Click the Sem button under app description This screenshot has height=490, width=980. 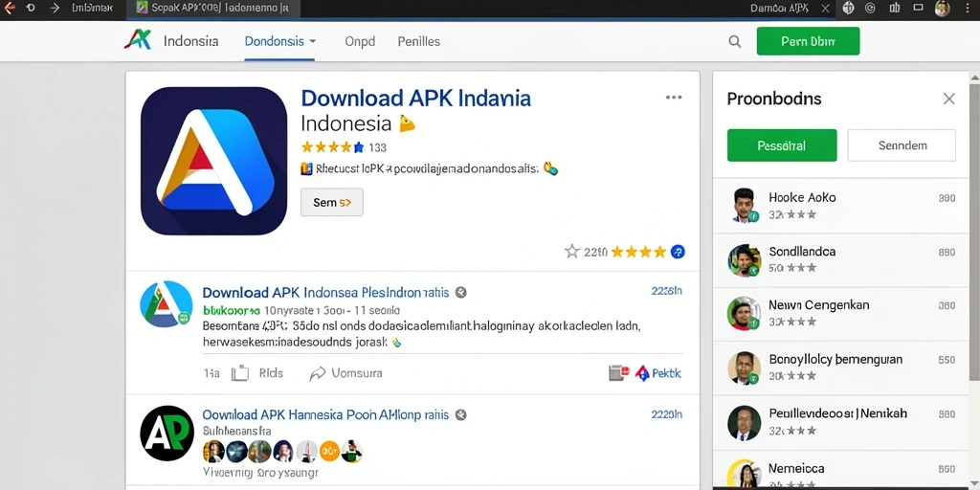tap(332, 203)
